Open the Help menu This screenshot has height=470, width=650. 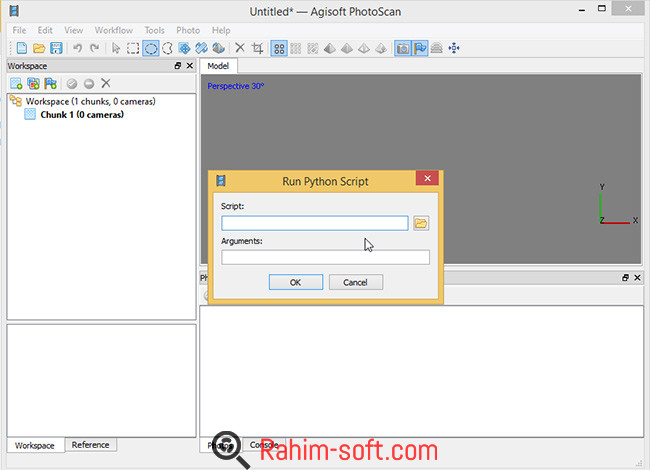pos(221,30)
